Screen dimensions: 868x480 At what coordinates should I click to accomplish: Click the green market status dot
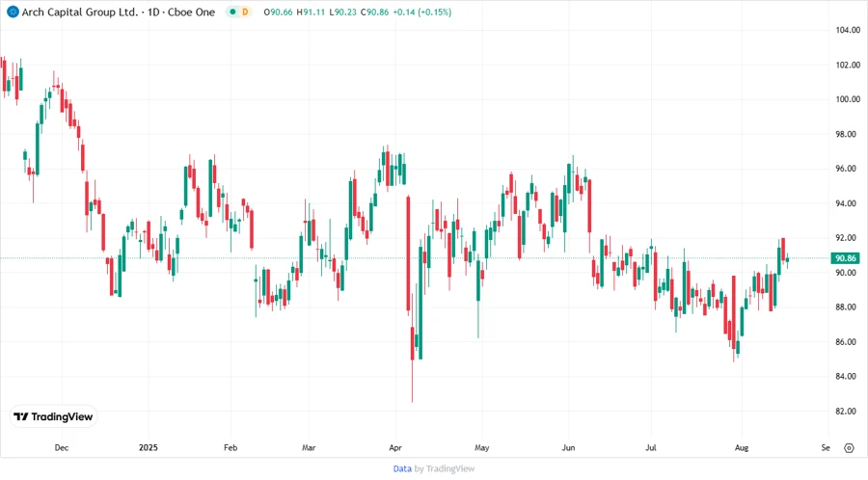(231, 12)
